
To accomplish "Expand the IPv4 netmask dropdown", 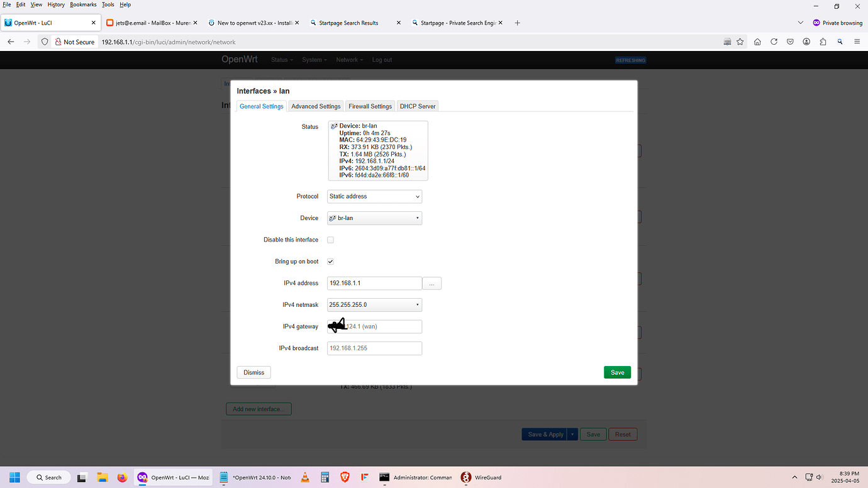I will 374,304.
